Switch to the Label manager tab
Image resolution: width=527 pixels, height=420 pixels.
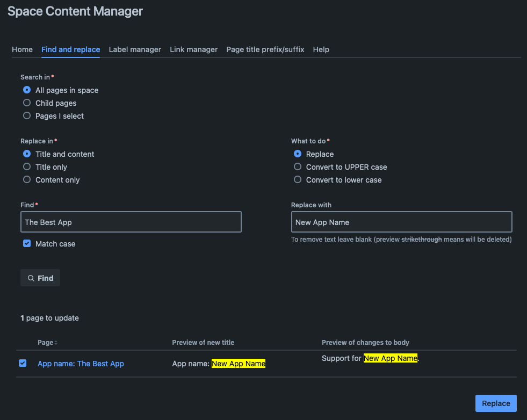coord(135,49)
